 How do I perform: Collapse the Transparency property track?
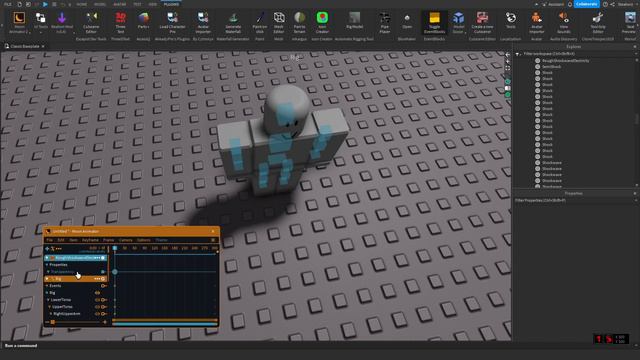click(49, 272)
